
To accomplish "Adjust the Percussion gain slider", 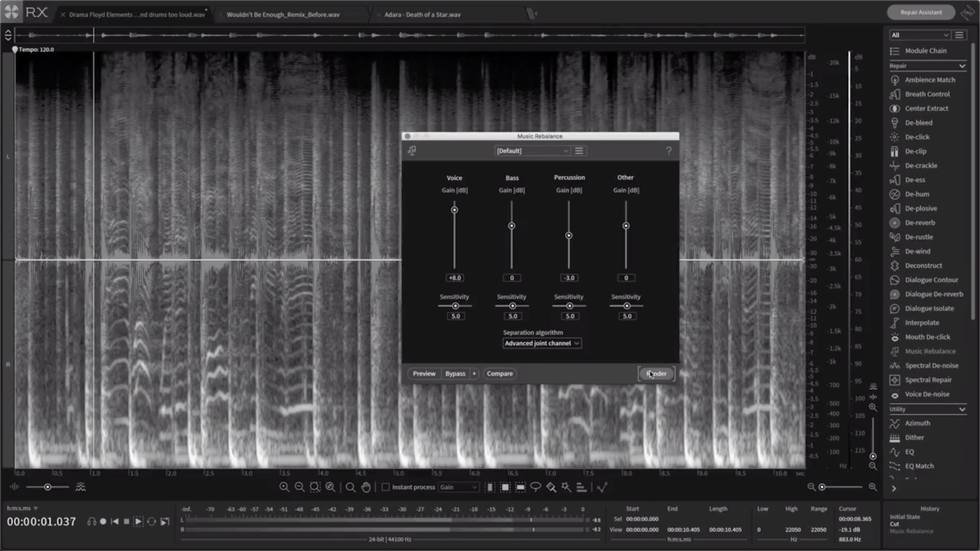I will click(568, 236).
